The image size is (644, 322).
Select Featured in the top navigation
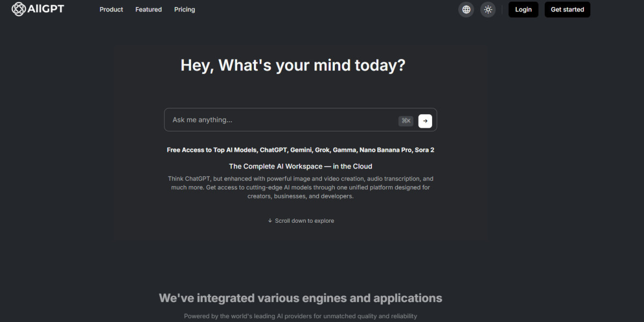[x=148, y=9]
